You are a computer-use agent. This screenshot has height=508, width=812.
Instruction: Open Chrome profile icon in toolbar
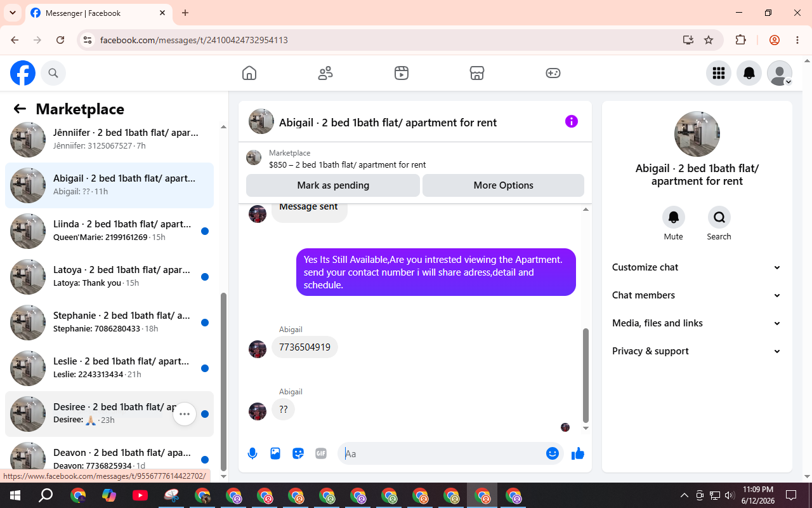[x=775, y=40]
